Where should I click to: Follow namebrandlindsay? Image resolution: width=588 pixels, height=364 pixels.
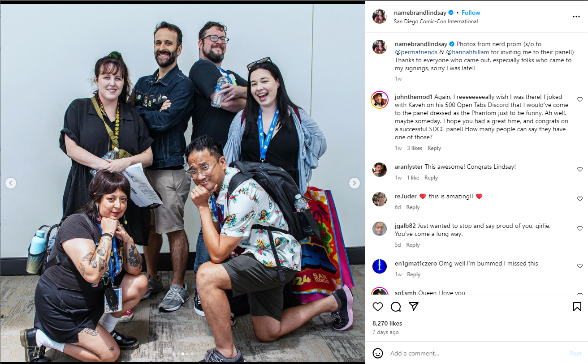(x=471, y=13)
